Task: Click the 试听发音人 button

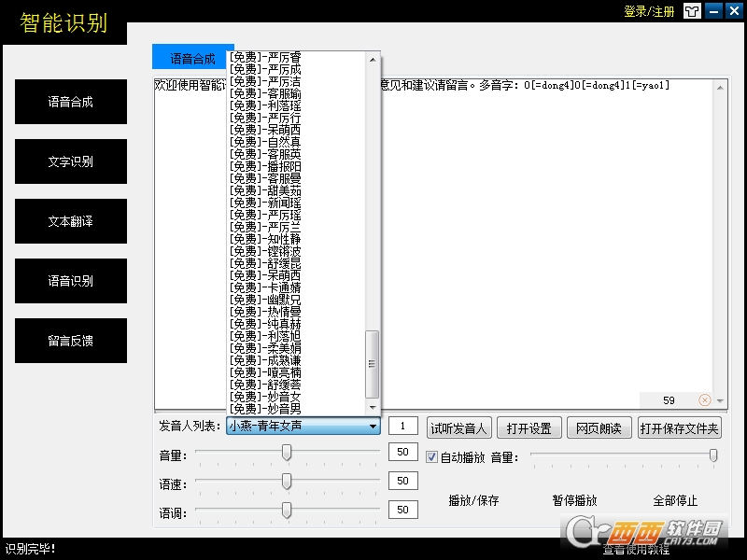Action: click(x=458, y=428)
